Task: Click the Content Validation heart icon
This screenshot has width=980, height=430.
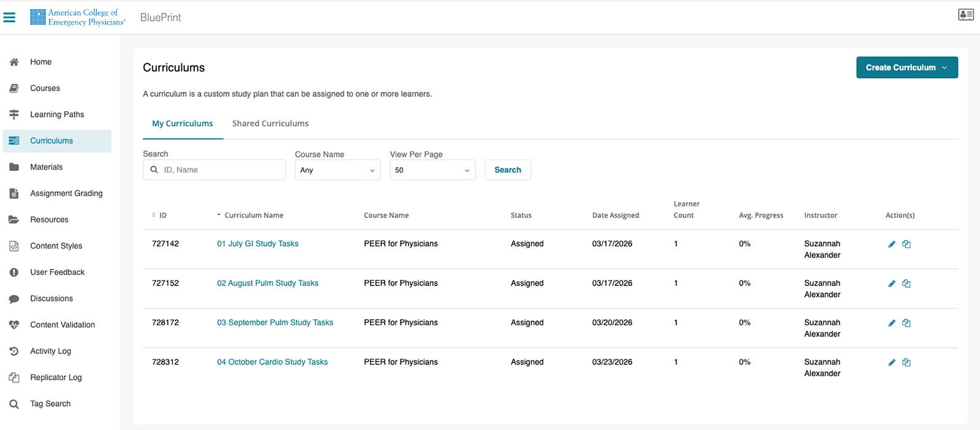Action: (x=14, y=325)
